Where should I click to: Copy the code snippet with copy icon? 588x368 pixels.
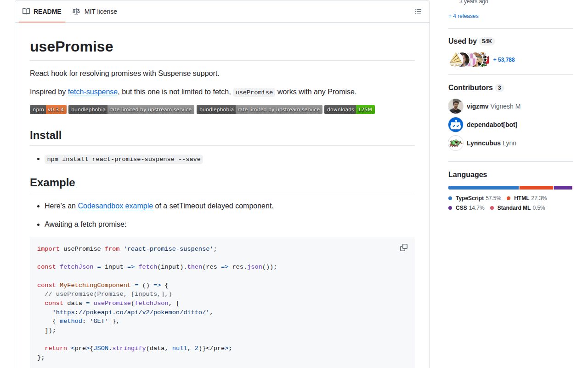click(x=404, y=247)
